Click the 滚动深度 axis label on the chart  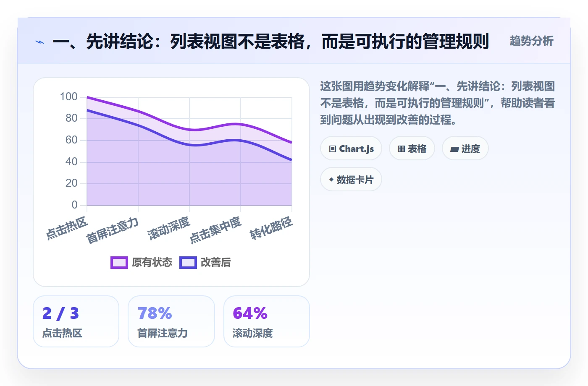coord(169,228)
